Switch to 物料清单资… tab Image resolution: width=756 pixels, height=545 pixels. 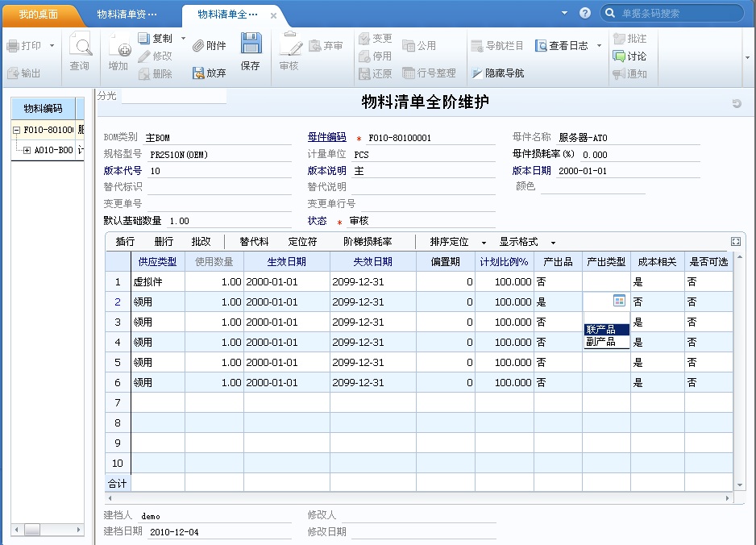[127, 14]
